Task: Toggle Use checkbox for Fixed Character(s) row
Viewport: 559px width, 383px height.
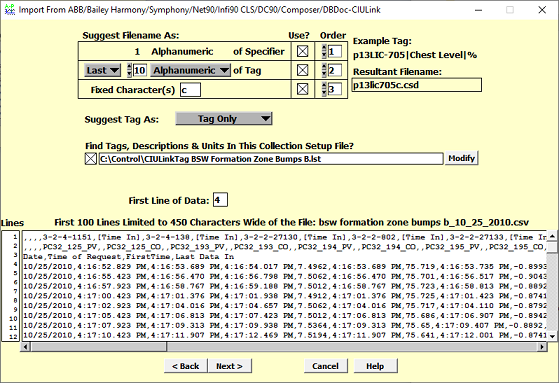Action: 303,89
